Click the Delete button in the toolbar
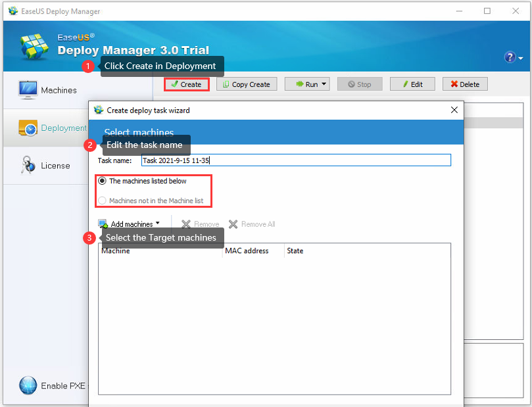This screenshot has height=407, width=532. [x=465, y=84]
